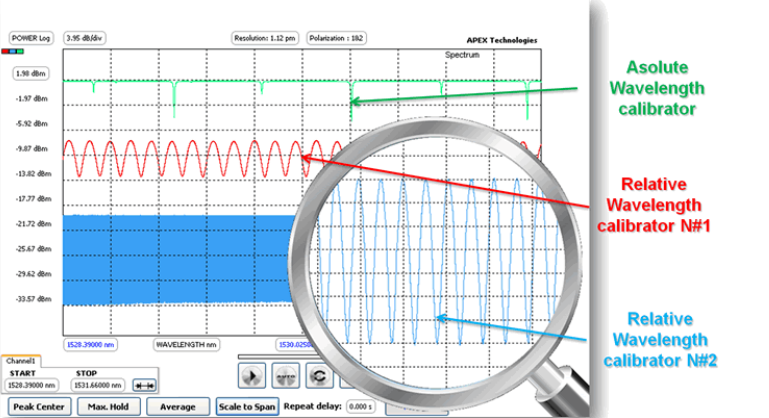
Task: Click the Polarization : 1&2 field
Action: pos(336,38)
